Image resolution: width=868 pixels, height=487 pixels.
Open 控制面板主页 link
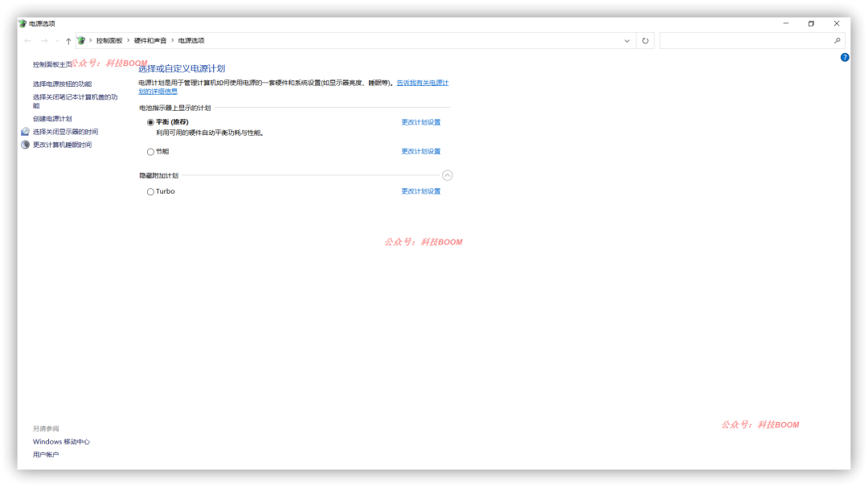coord(52,64)
